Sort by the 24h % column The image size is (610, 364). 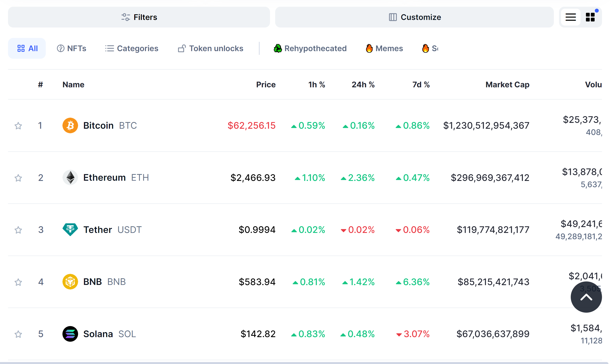pyautogui.click(x=363, y=85)
